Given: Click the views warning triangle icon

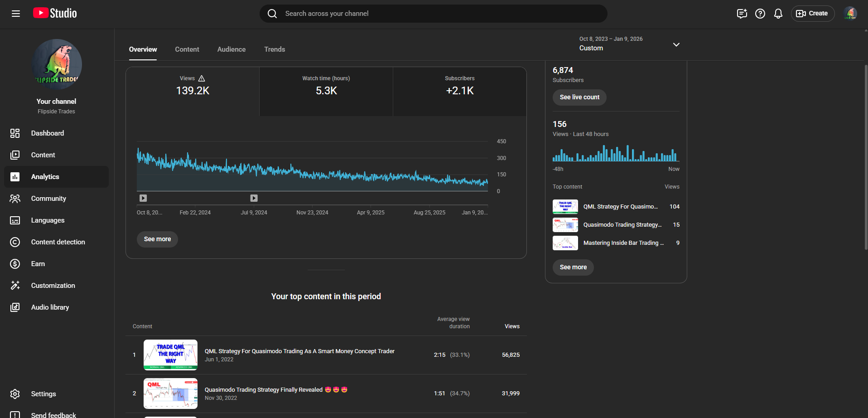Looking at the screenshot, I should click(202, 78).
